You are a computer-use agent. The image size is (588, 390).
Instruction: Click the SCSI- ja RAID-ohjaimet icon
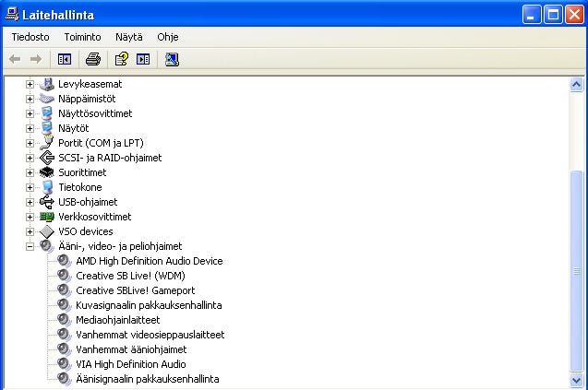tap(47, 158)
